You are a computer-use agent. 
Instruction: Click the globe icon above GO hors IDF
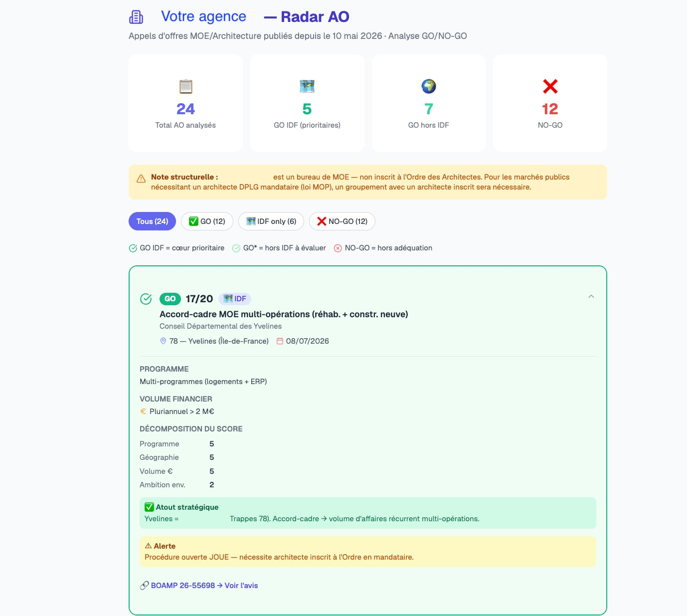pos(429,86)
